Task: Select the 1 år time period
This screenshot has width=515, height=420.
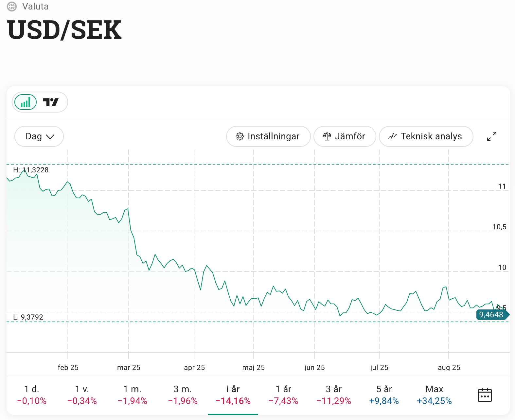Action: point(283,395)
